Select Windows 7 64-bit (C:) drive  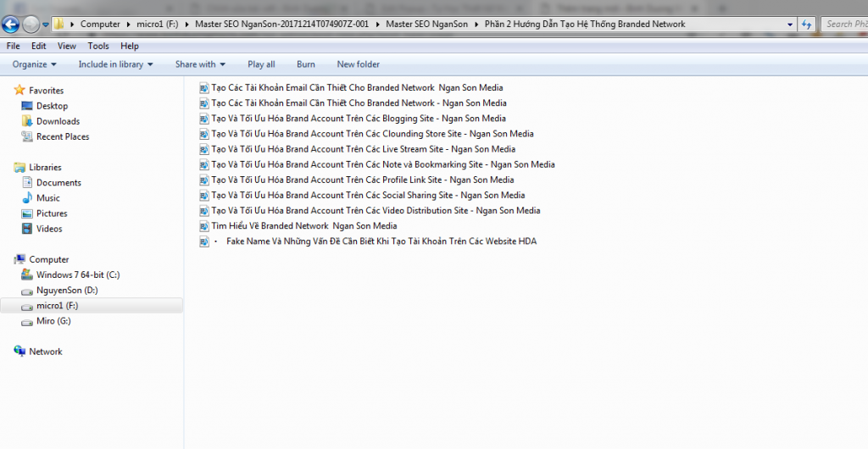[78, 274]
